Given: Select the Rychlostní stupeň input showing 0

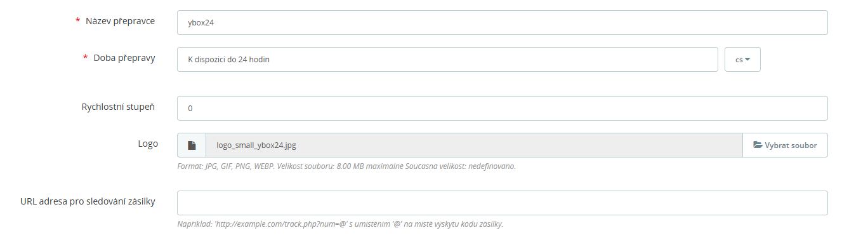Looking at the screenshot, I should 503,108.
